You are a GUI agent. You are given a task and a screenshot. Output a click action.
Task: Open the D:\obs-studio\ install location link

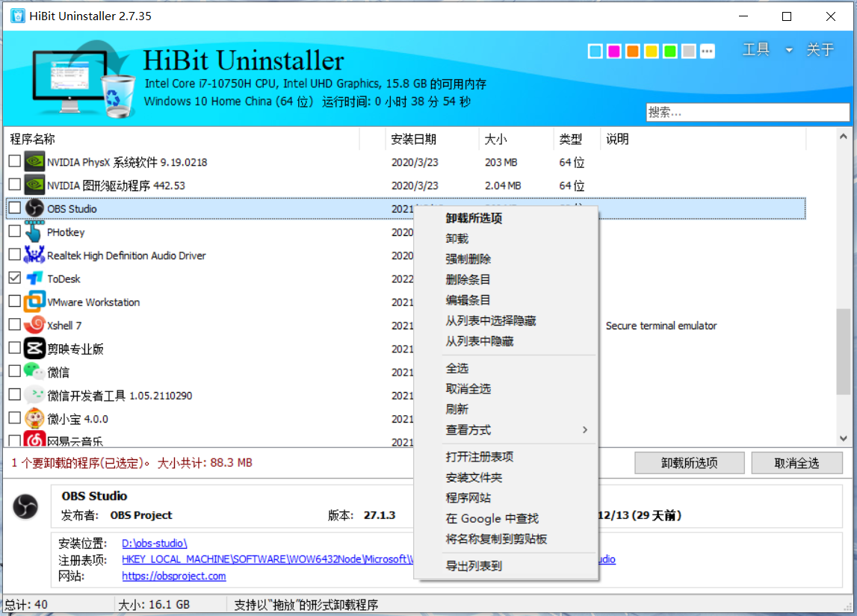pyautogui.click(x=155, y=544)
